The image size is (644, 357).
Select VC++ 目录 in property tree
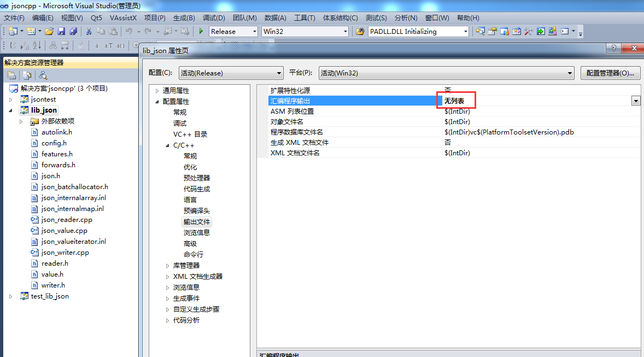point(190,134)
